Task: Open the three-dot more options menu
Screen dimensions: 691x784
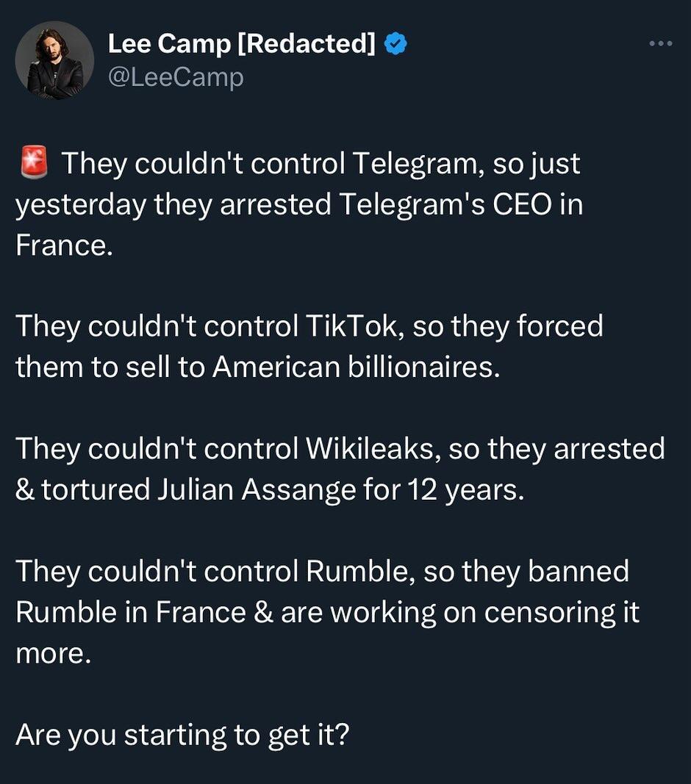Action: (660, 44)
